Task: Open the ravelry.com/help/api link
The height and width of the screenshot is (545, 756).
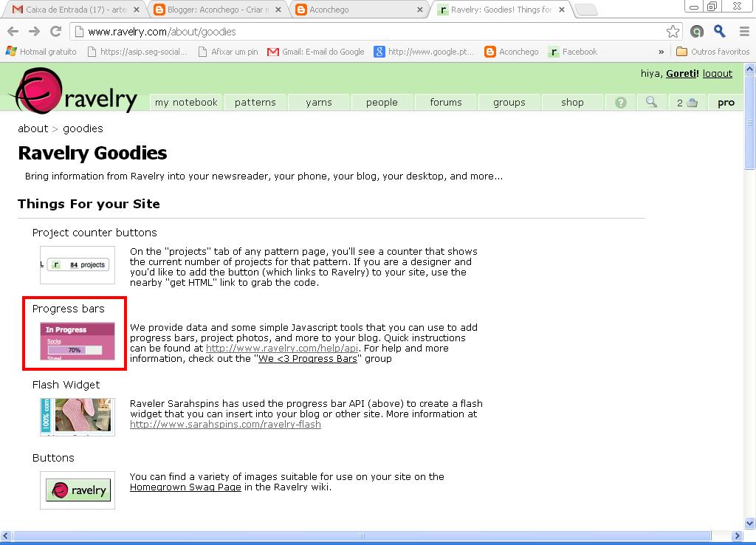Action: pos(282,349)
